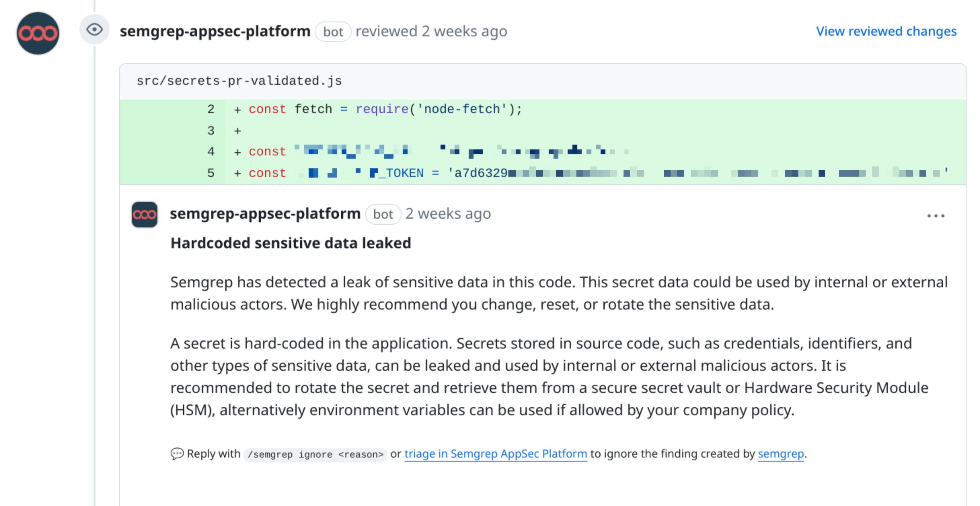Click the speech bubble reply icon
This screenshot has height=506, width=980.
pyautogui.click(x=177, y=454)
